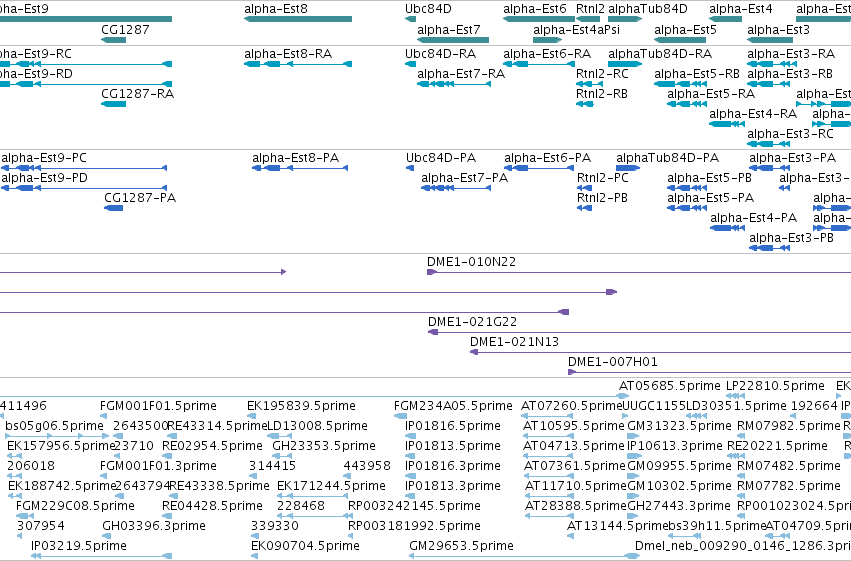
Task: Click the alpha-Est9-PD protein label
Action: pos(45,177)
